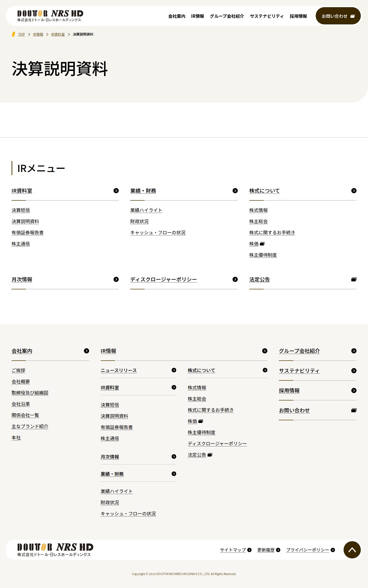Click the arrow icon beside footer 株式について
The height and width of the screenshot is (588, 368).
[265, 370]
